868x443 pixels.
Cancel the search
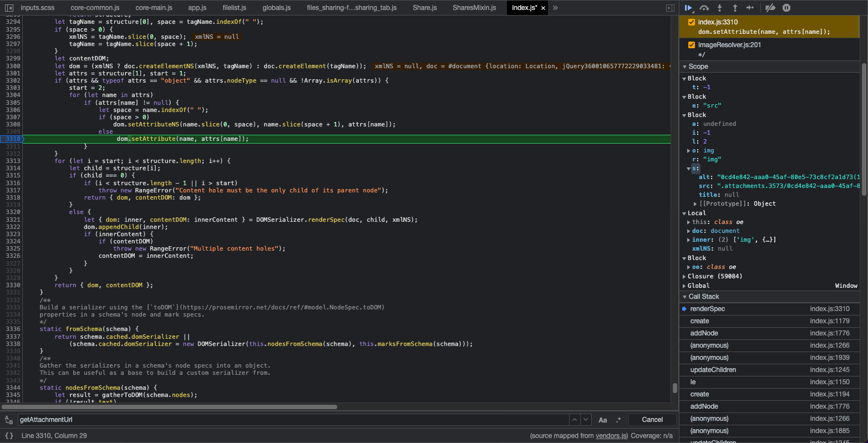[652, 420]
